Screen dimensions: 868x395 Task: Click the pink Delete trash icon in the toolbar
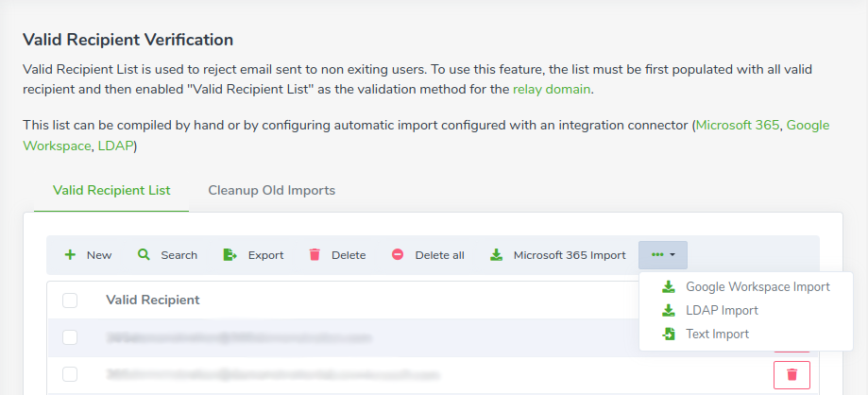coord(315,255)
